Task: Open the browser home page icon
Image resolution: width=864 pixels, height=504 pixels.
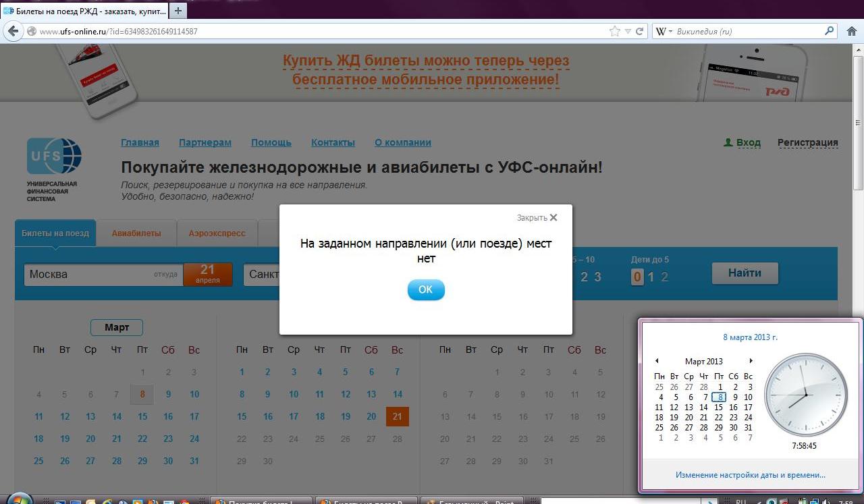Action: pyautogui.click(x=850, y=31)
